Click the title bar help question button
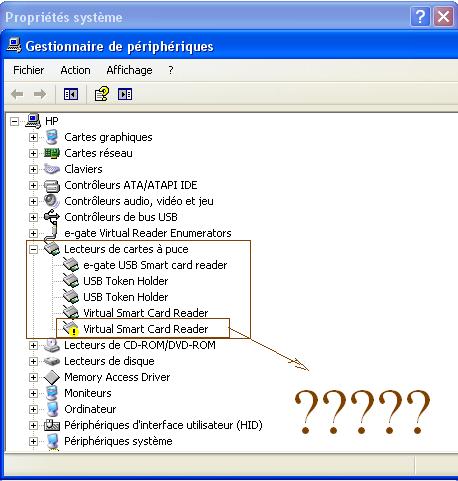 (x=420, y=16)
